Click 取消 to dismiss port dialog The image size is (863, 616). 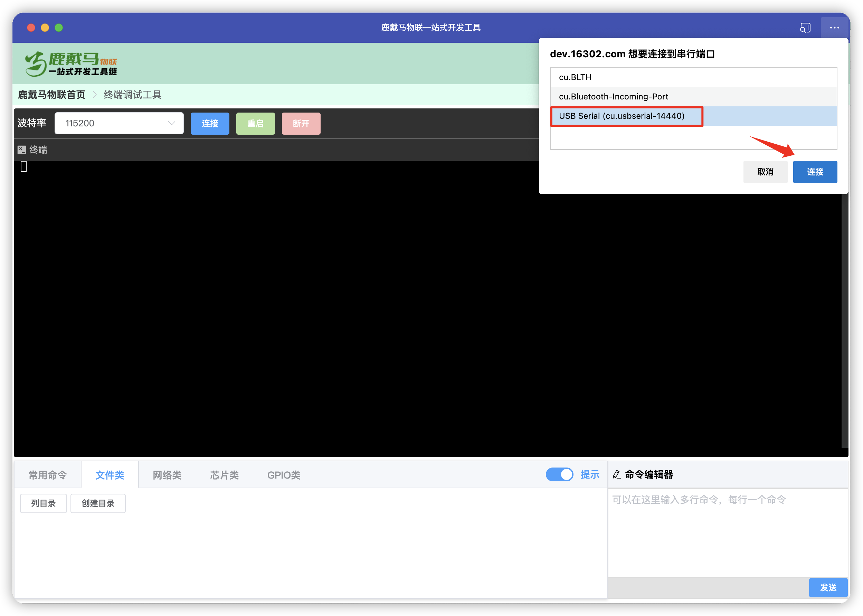[765, 172]
